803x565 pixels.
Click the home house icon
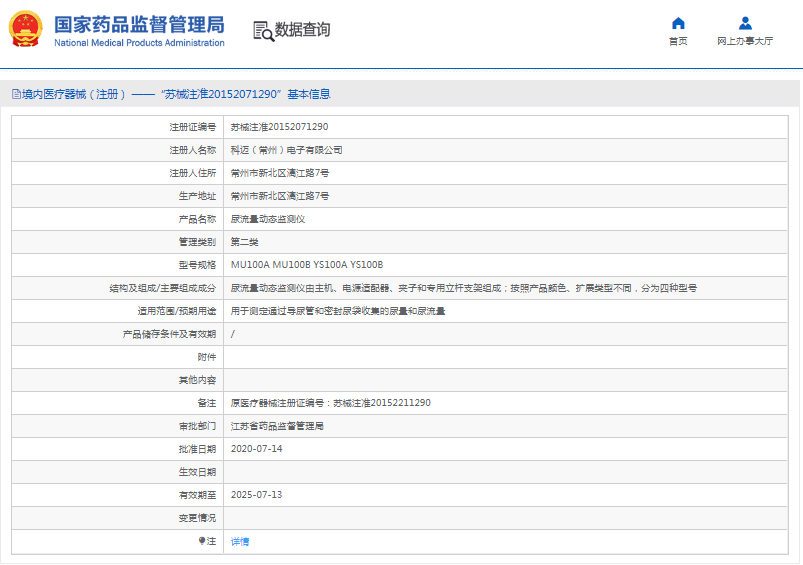point(678,23)
